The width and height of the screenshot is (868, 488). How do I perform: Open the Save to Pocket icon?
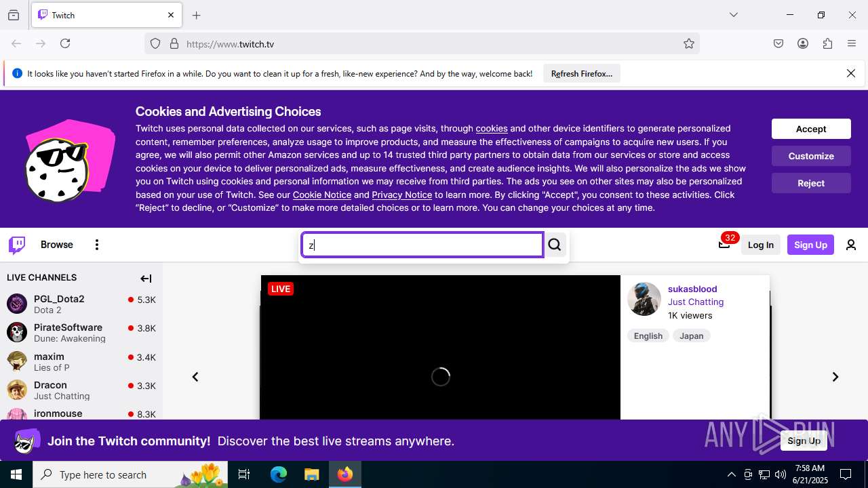pos(778,43)
